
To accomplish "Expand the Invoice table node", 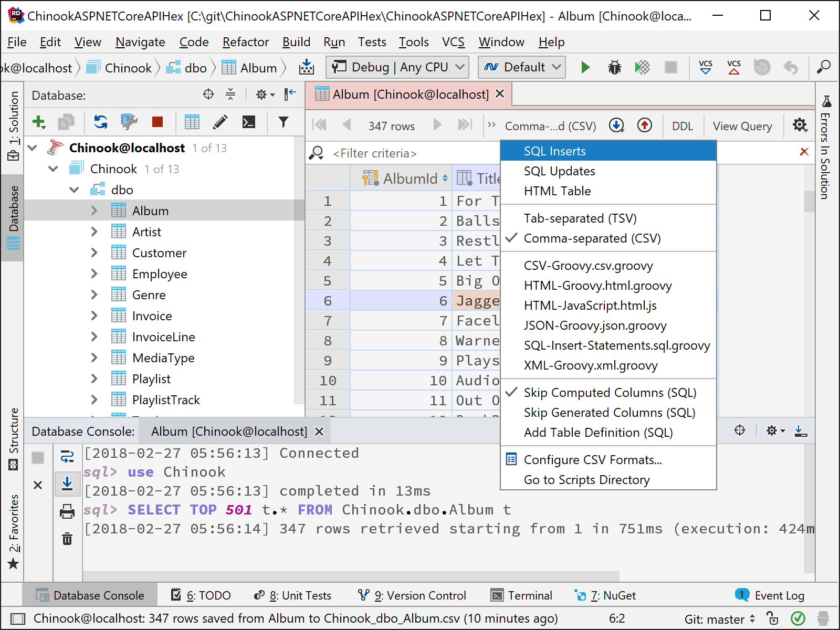I will pos(94,316).
